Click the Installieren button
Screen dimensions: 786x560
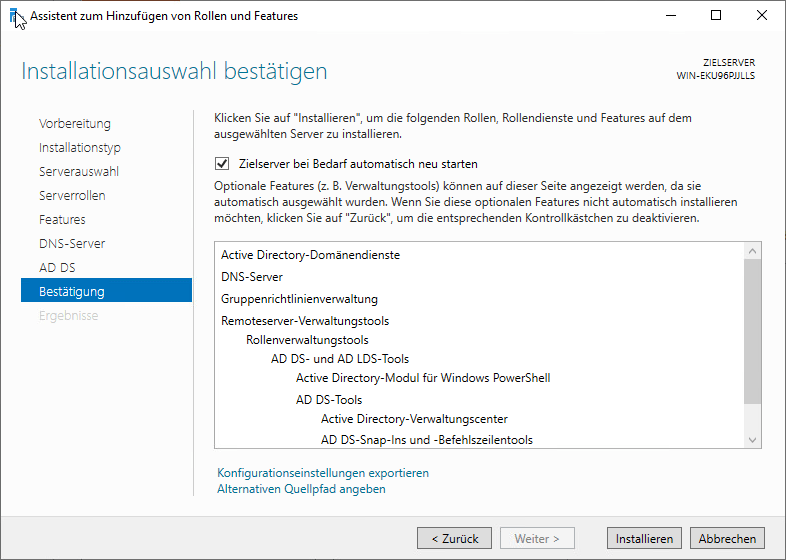point(644,538)
